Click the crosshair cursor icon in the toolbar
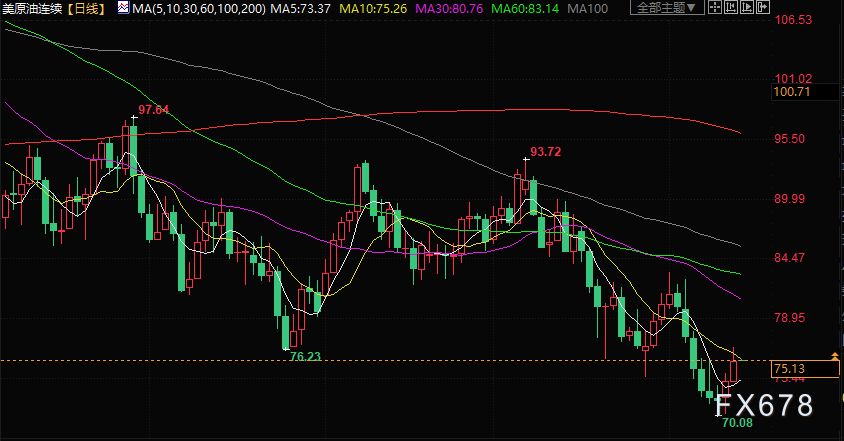The height and width of the screenshot is (441, 844). click(x=714, y=7)
